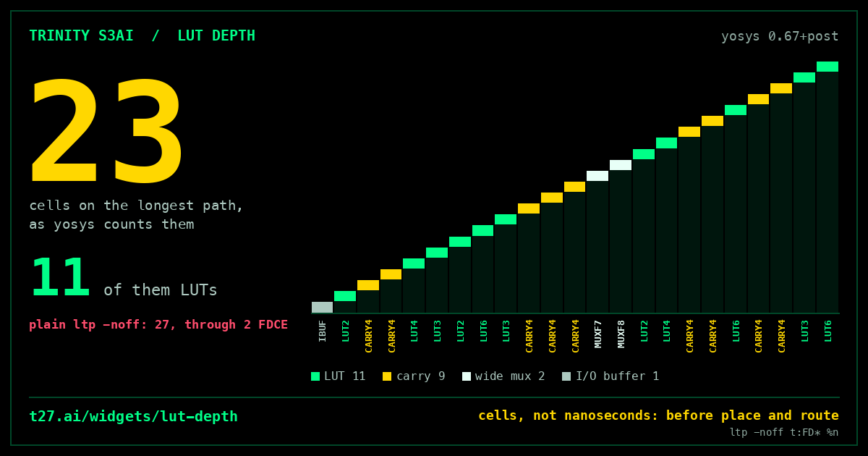This screenshot has width=868, height=456.
Task: Select "cells on the longest path," line
Action: tap(136, 206)
